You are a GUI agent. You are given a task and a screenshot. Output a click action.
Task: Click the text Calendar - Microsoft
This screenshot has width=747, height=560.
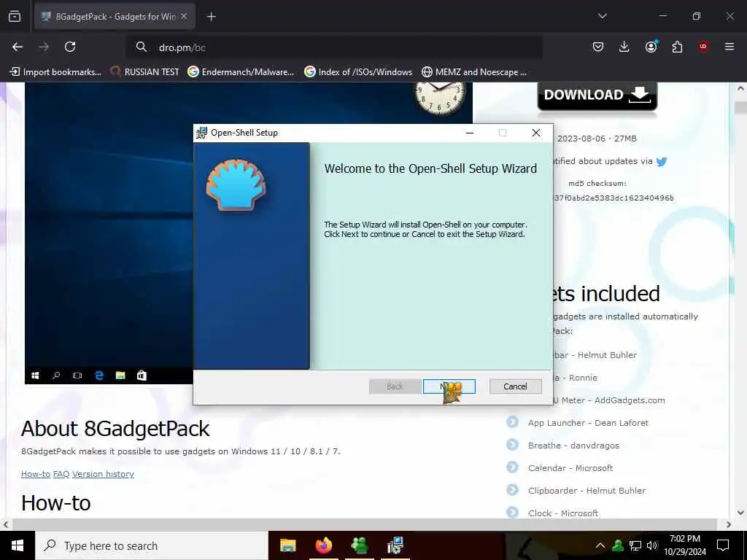point(570,468)
